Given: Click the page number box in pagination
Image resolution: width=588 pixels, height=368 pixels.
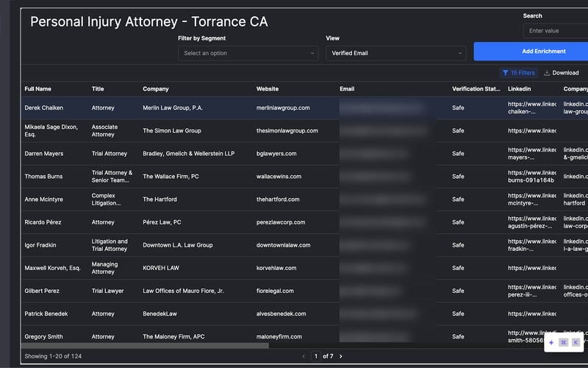Looking at the screenshot, I should tap(317, 356).
